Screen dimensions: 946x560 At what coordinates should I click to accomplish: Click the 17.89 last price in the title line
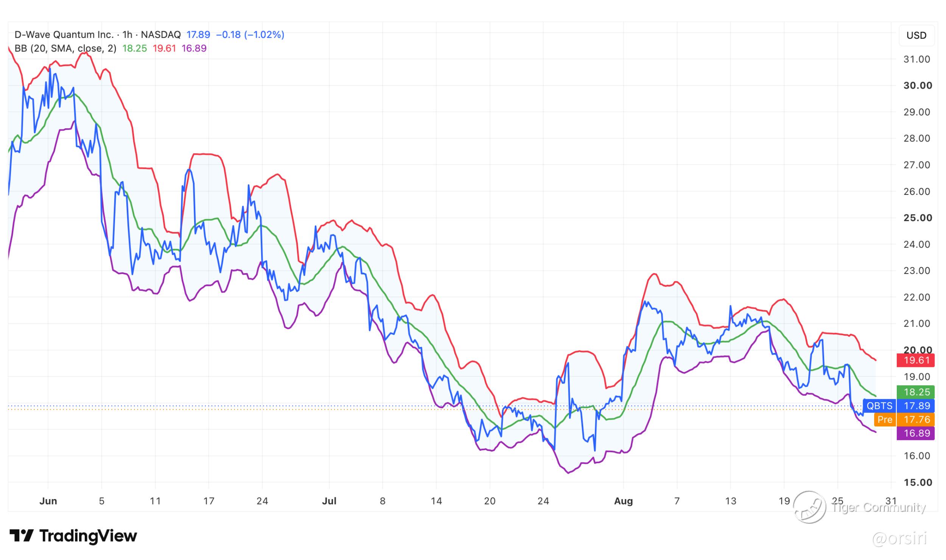pos(198,35)
